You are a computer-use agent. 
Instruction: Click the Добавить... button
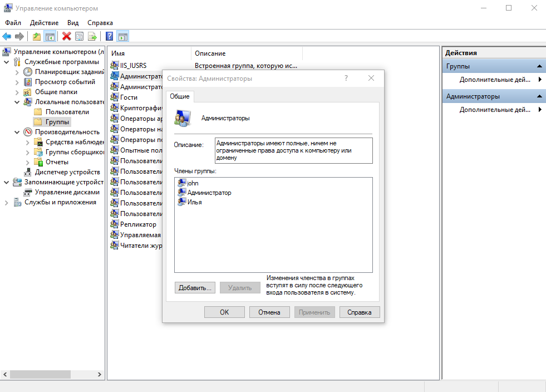pyautogui.click(x=195, y=288)
